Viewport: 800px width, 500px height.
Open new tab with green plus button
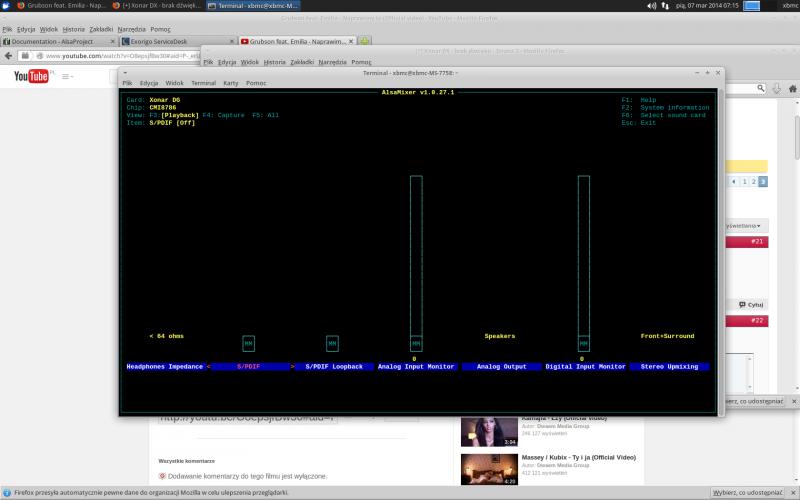click(365, 41)
